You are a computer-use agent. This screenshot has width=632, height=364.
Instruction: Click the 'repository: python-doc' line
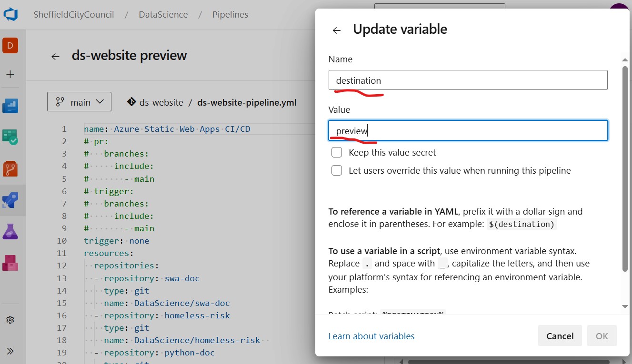(155, 352)
